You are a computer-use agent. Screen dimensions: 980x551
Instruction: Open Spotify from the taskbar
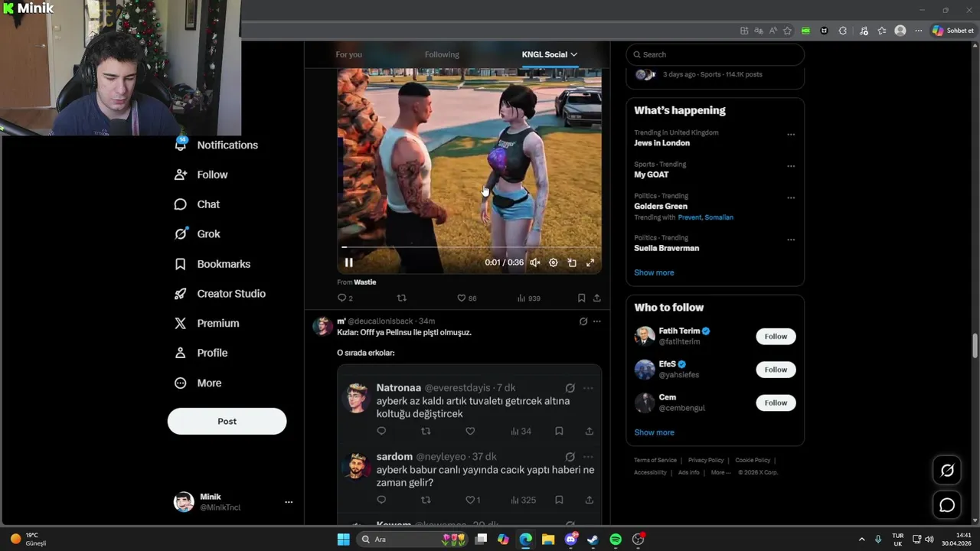click(616, 540)
